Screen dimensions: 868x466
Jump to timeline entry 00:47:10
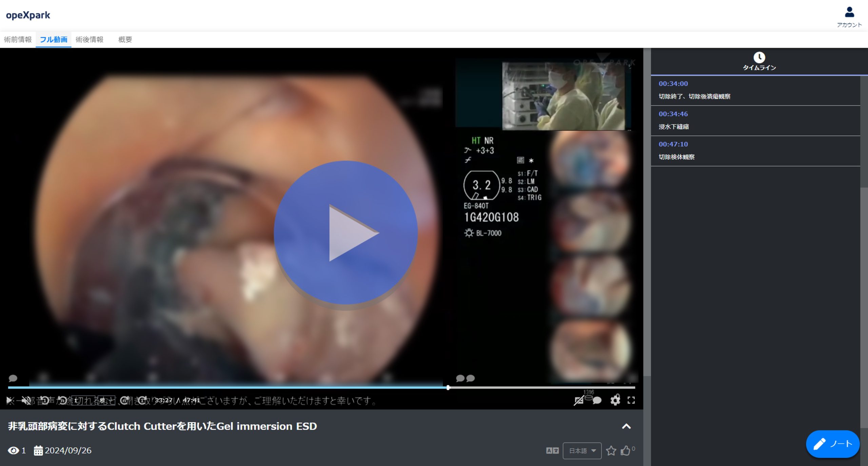click(x=673, y=144)
